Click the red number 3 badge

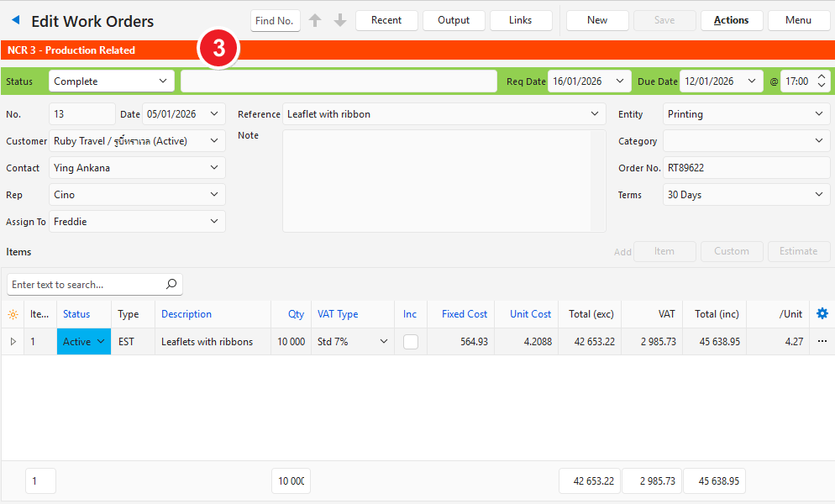(218, 50)
